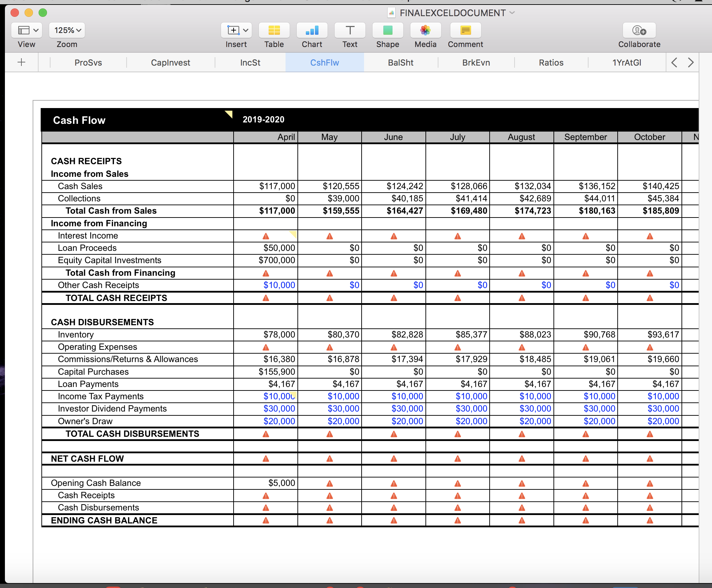This screenshot has width=712, height=588.
Task: Expand the FINALEXCELDOCUMENT title chevron
Action: click(x=512, y=13)
